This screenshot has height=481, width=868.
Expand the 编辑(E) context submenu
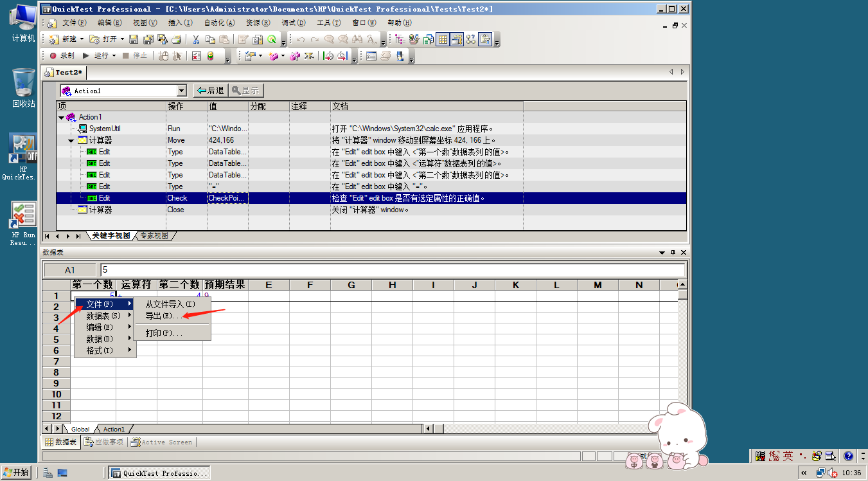[105, 327]
